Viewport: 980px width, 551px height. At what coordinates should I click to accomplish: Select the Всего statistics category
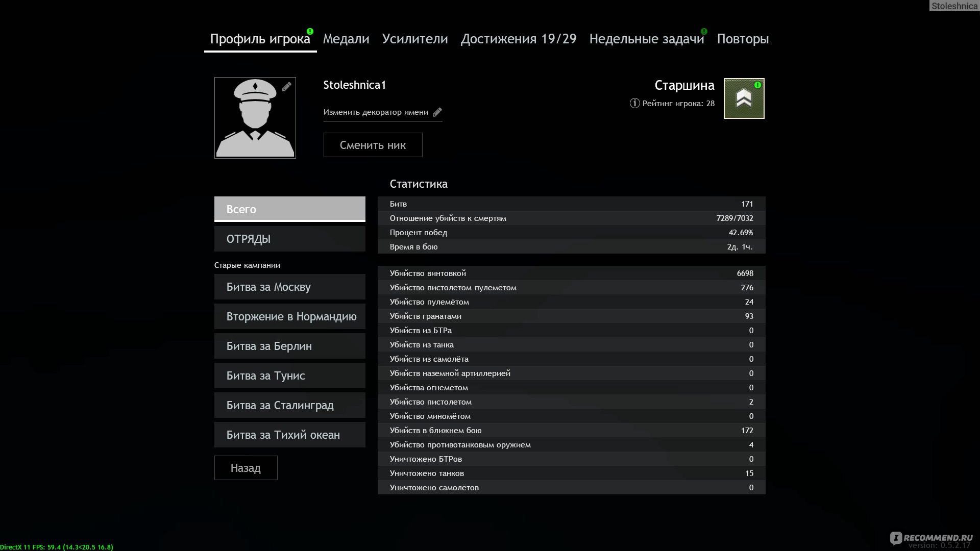click(290, 209)
